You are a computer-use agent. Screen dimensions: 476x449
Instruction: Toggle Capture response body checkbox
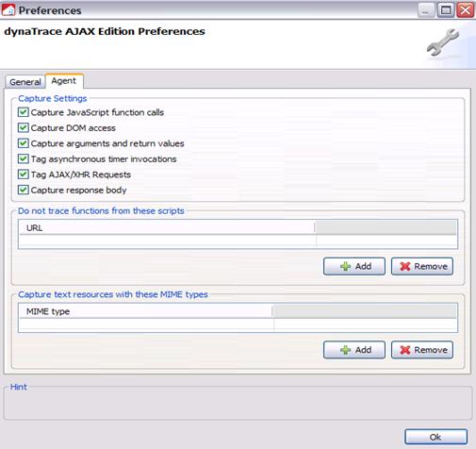click(24, 190)
